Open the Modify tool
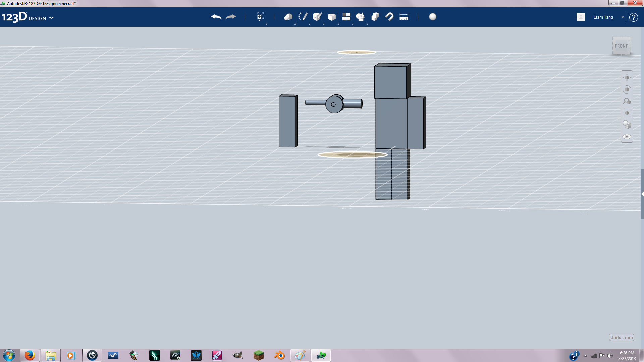 332,17
